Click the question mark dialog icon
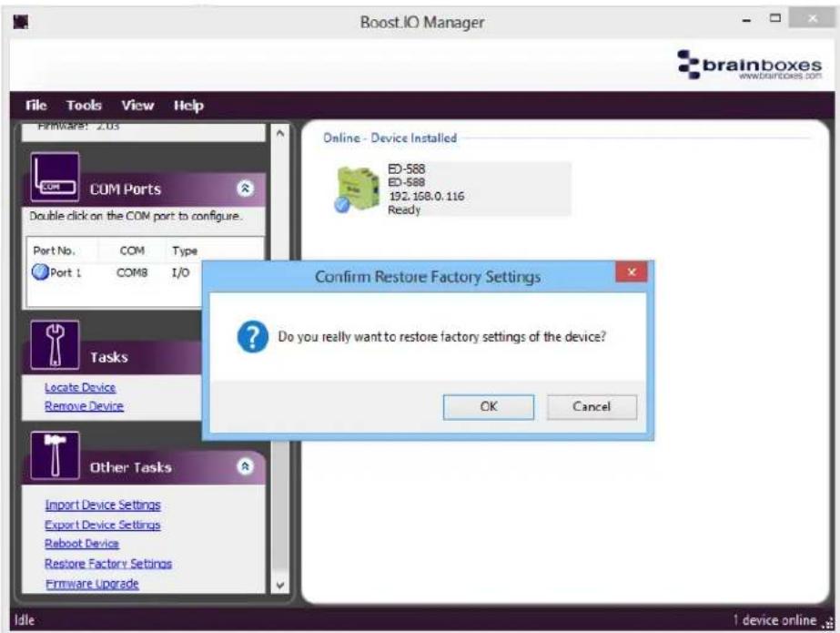The width and height of the screenshot is (840, 633). (252, 337)
